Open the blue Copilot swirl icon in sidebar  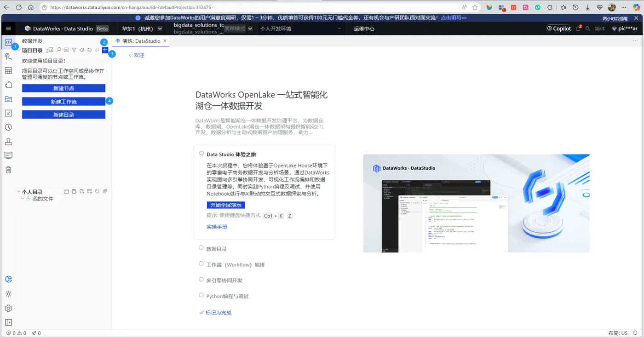(x=8, y=279)
